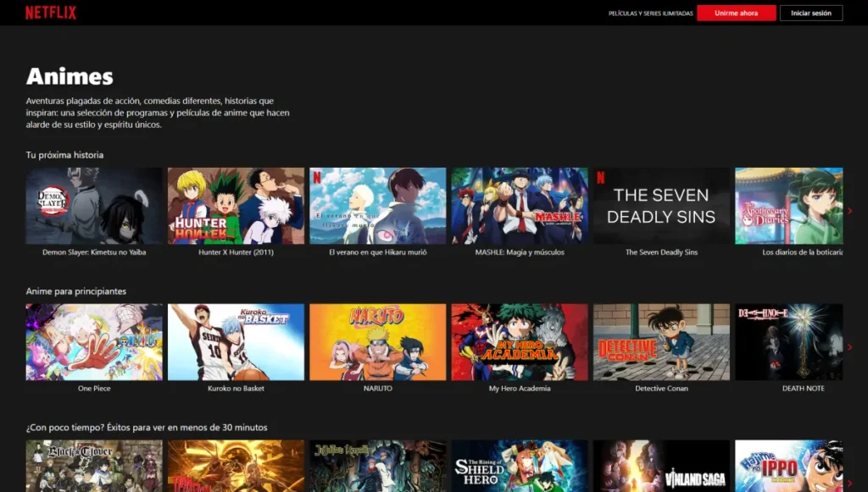The height and width of the screenshot is (492, 868).
Task: Select the My Hero Academia poster
Action: tap(520, 341)
